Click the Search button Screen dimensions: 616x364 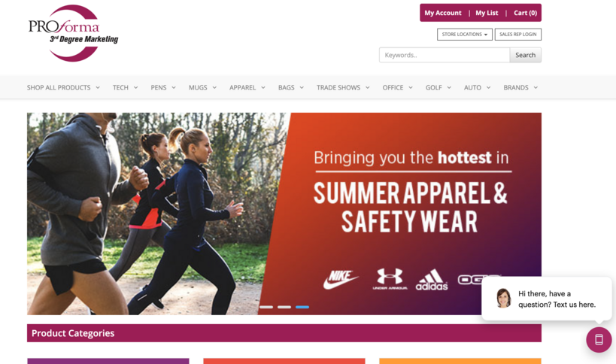click(x=525, y=55)
